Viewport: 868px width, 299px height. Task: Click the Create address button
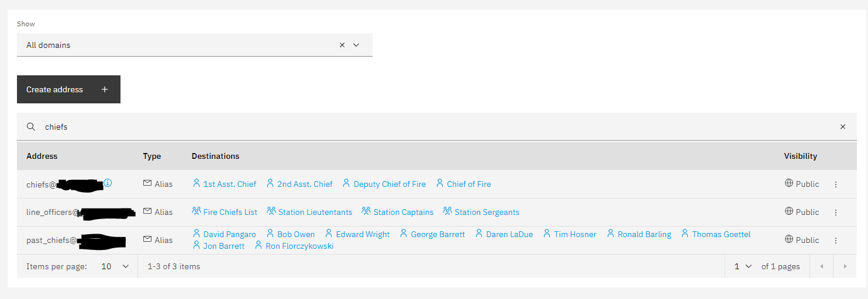(x=68, y=89)
